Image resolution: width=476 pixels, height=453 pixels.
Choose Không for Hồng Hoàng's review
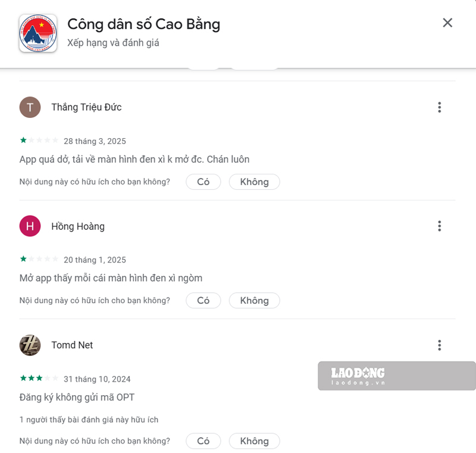pos(255,300)
